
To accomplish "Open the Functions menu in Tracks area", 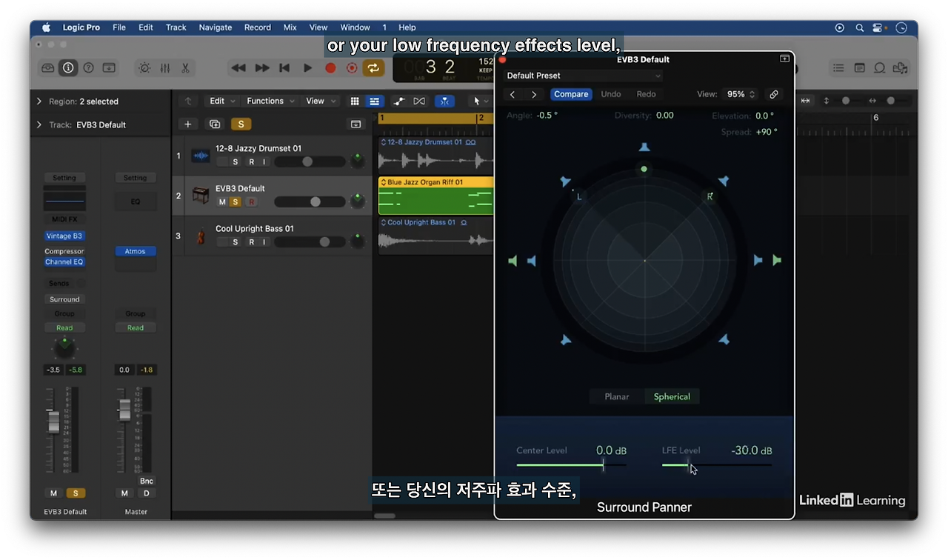I will tap(270, 101).
